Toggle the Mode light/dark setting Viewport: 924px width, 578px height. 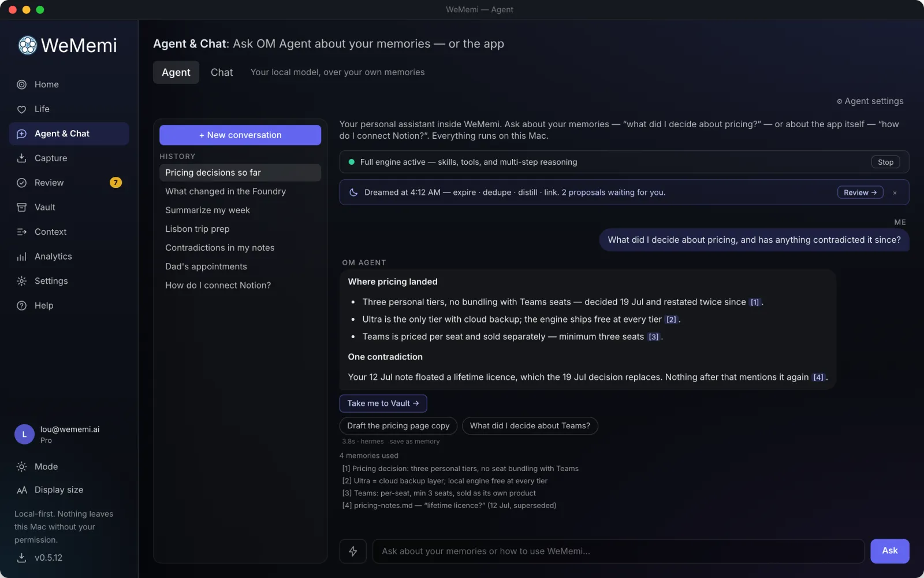tap(38, 466)
